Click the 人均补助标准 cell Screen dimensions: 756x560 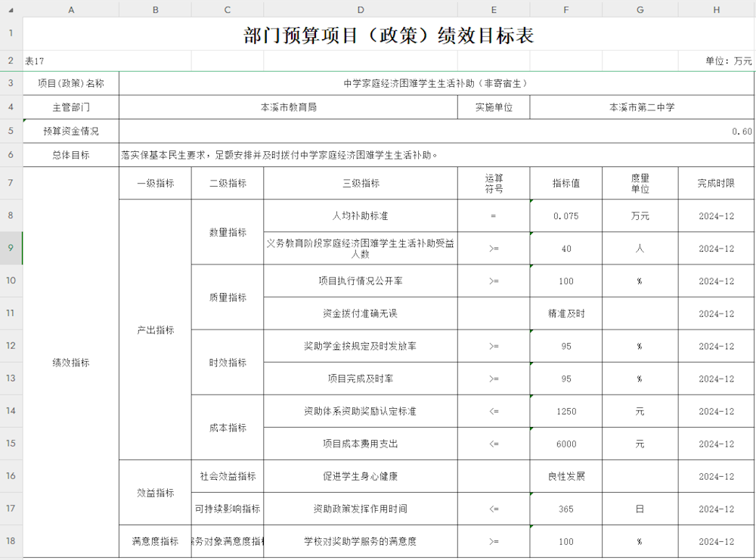point(361,216)
